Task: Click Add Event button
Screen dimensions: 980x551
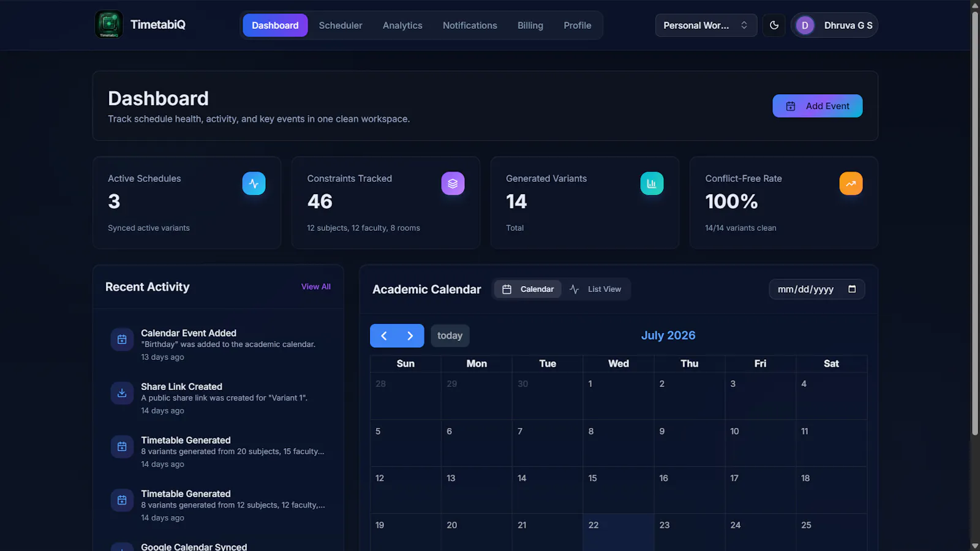Action: [818, 106]
